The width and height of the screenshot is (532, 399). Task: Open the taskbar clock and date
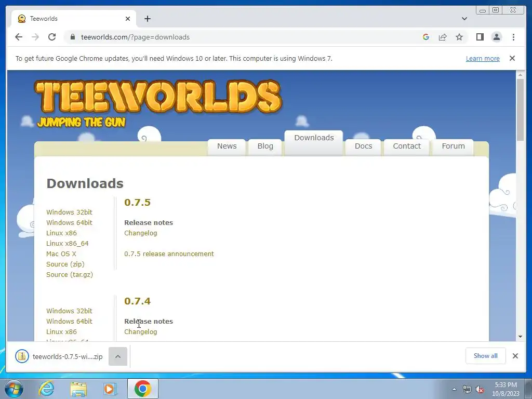[506, 389]
